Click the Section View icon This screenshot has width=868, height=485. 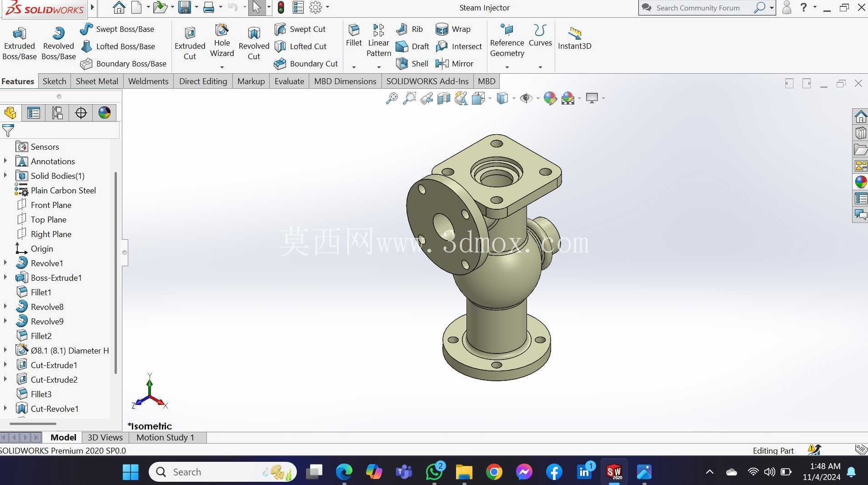pos(444,98)
